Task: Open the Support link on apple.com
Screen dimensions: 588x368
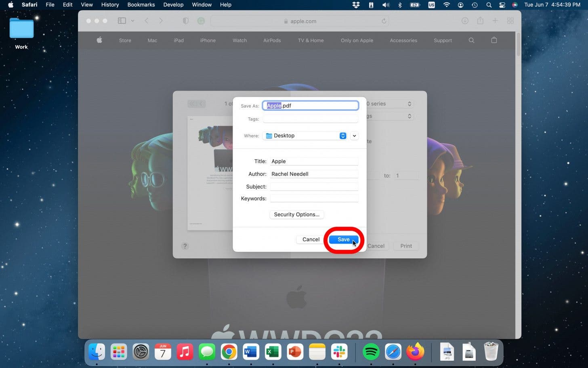Action: coord(443,40)
